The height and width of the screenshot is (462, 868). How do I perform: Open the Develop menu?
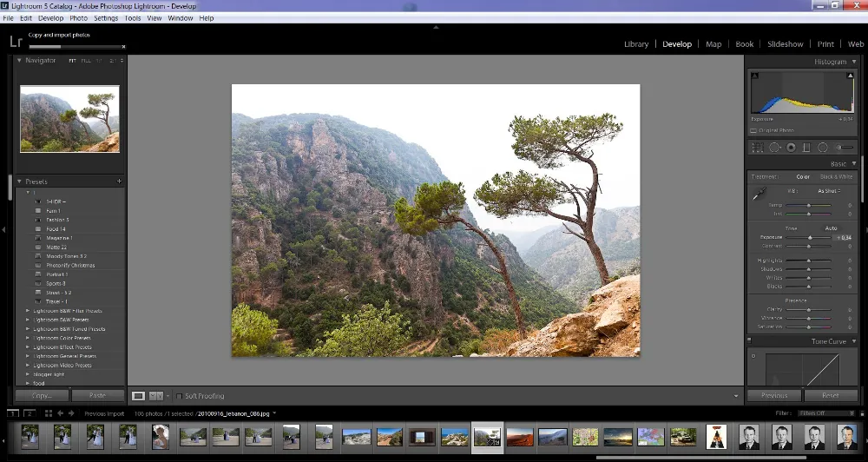[51, 18]
